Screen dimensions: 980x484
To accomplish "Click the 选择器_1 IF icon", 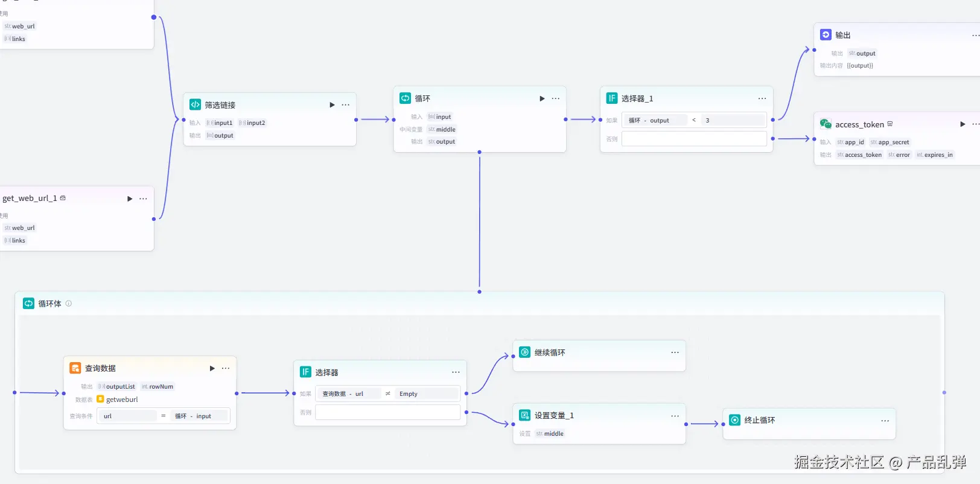I will click(612, 98).
